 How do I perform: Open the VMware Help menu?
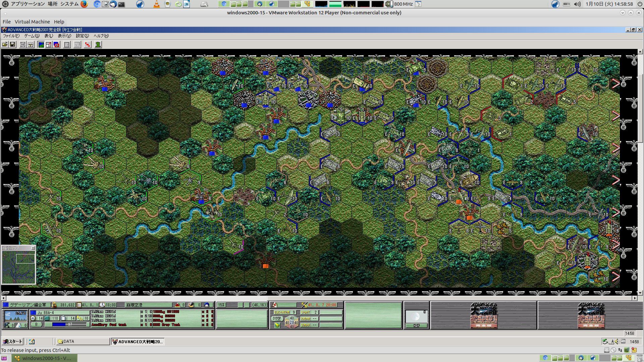click(x=59, y=22)
